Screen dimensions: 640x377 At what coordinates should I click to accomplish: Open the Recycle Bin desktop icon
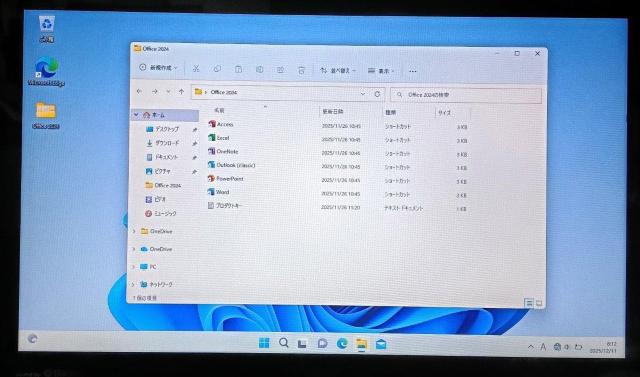[x=47, y=29]
